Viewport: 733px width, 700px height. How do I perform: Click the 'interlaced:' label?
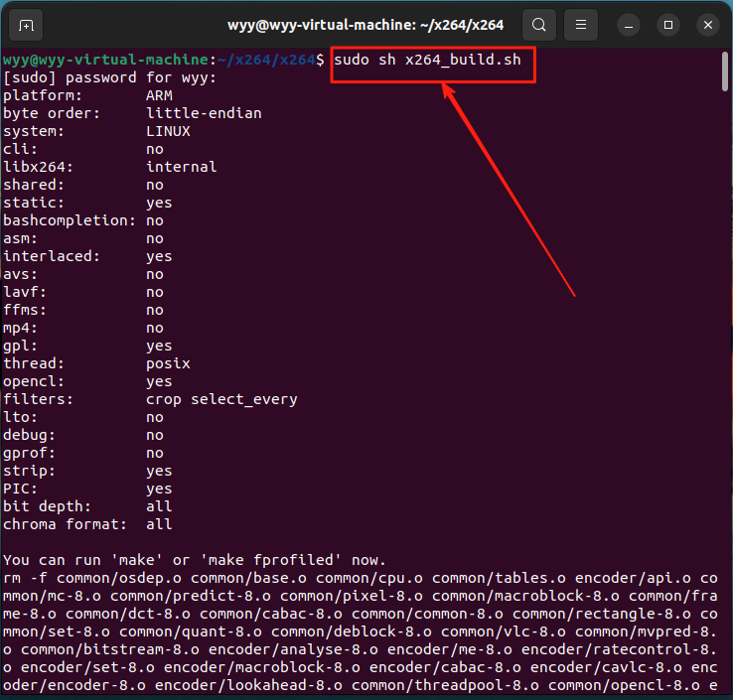[x=52, y=256]
